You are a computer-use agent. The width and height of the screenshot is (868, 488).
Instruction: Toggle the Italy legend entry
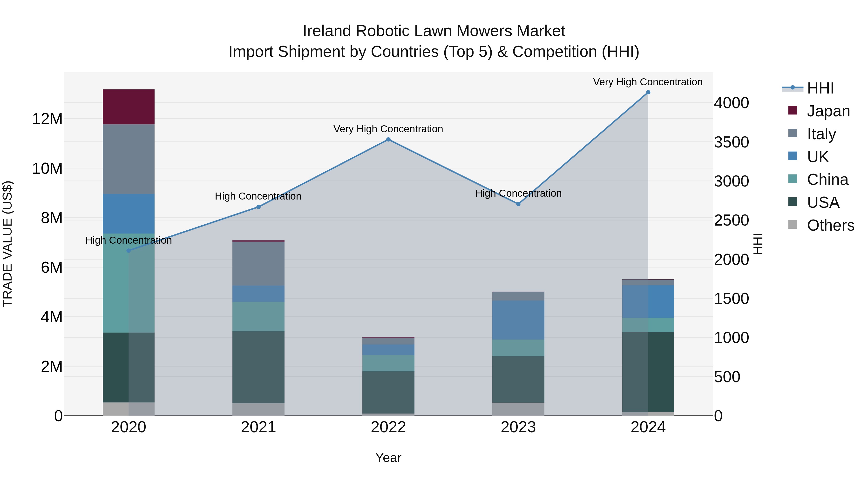tap(812, 134)
